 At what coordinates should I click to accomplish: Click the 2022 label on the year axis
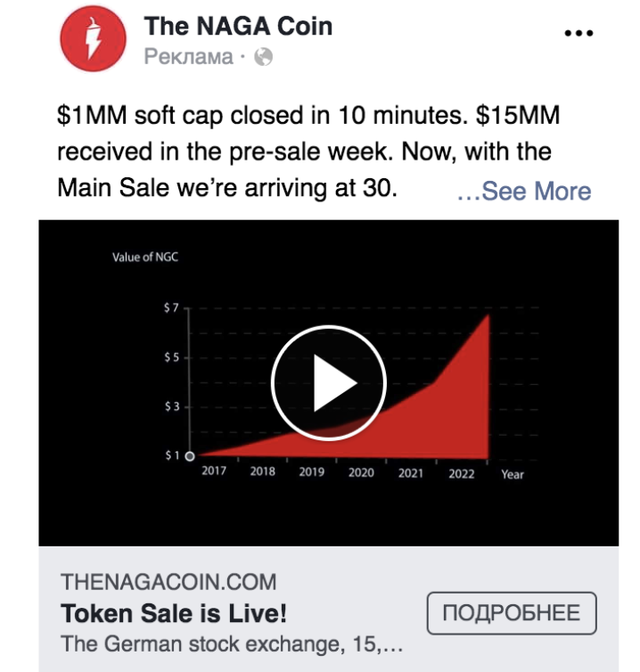(461, 473)
